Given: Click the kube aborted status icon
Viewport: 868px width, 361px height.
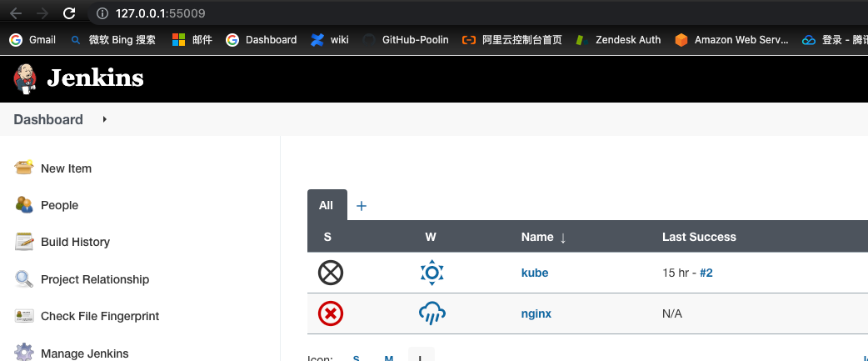Looking at the screenshot, I should pyautogui.click(x=331, y=273).
